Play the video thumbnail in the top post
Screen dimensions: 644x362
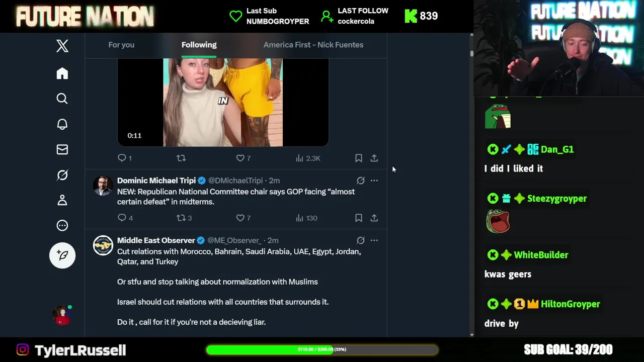point(223,103)
